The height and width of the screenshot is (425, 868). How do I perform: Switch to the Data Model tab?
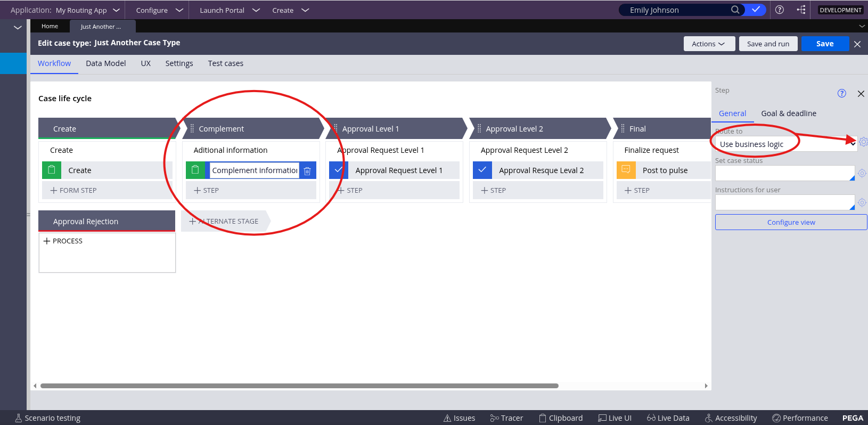(105, 63)
